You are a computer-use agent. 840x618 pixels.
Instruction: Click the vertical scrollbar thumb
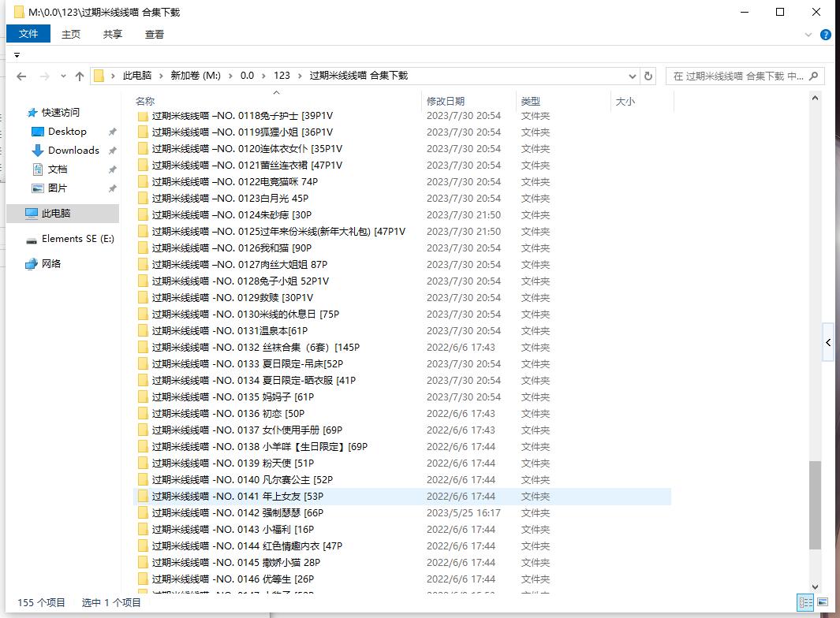click(815, 505)
